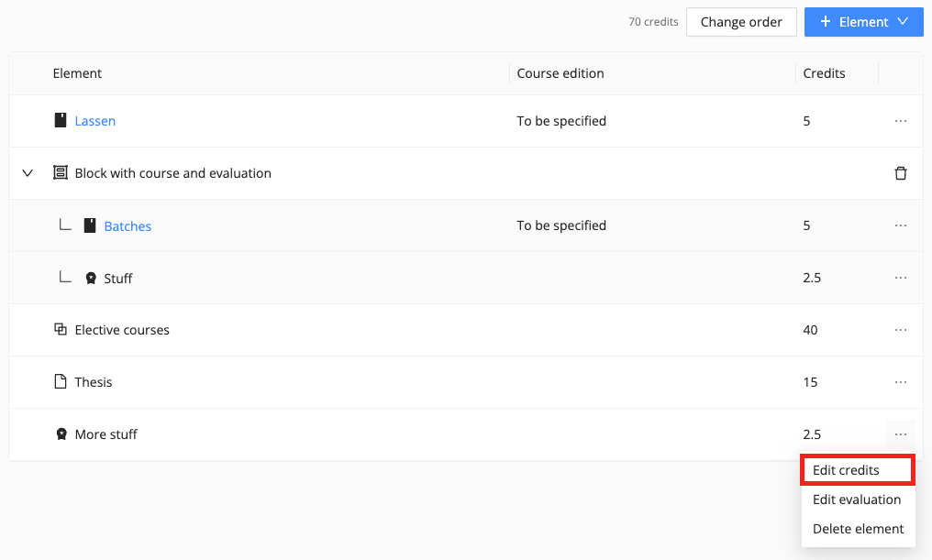Open the Batches course link
Image resolution: width=932 pixels, height=560 pixels.
[x=128, y=225]
